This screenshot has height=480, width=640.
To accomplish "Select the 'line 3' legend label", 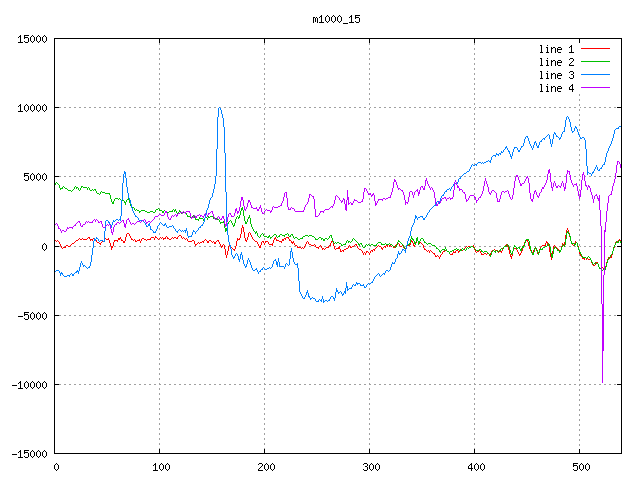I will coord(556,75).
